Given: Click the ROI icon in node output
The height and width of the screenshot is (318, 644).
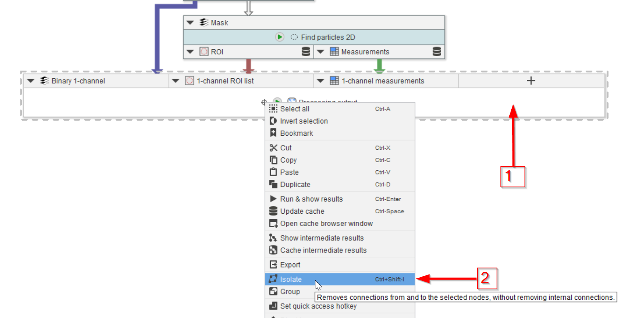Looking at the screenshot, I should (x=204, y=52).
